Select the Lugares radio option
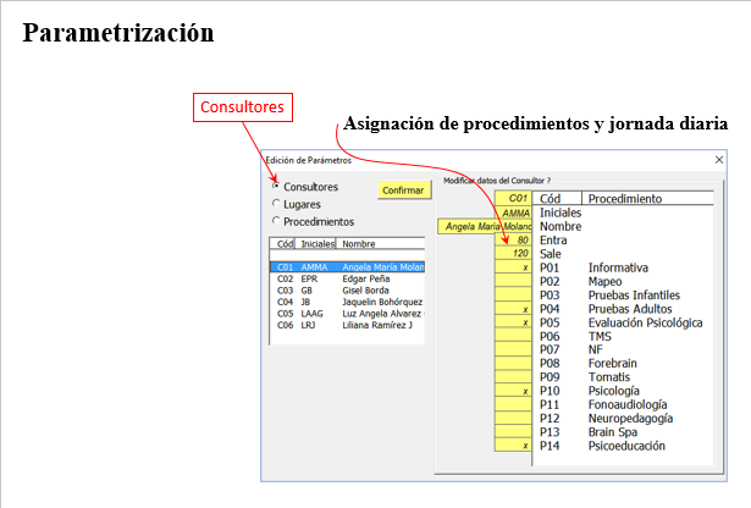 (297, 204)
